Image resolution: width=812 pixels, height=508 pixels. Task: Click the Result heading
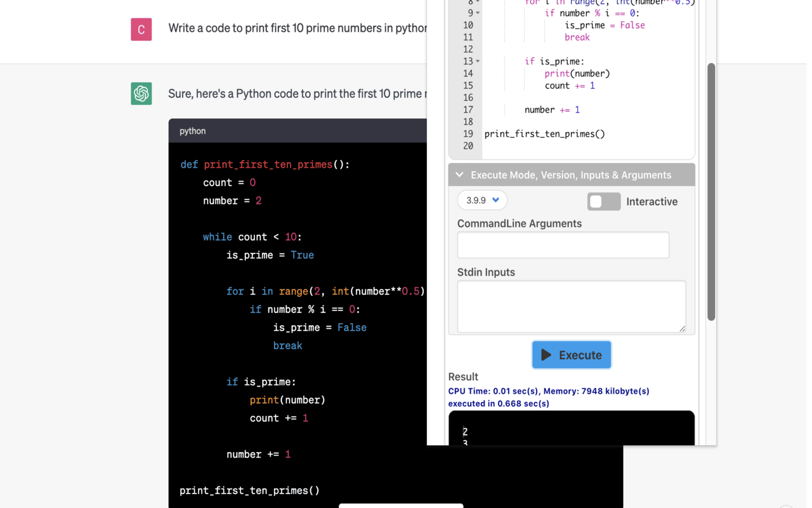pyautogui.click(x=463, y=377)
